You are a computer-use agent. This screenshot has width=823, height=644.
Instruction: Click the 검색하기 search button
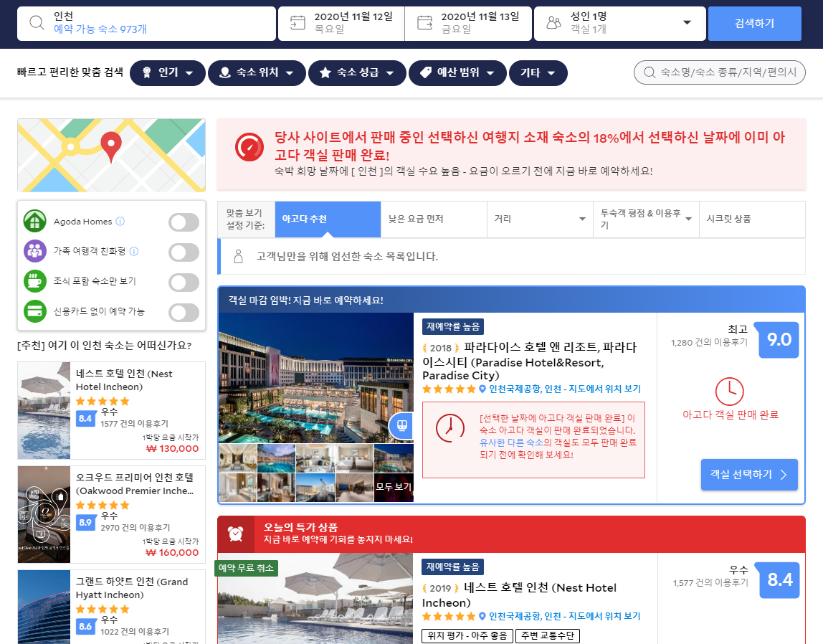pos(754,23)
